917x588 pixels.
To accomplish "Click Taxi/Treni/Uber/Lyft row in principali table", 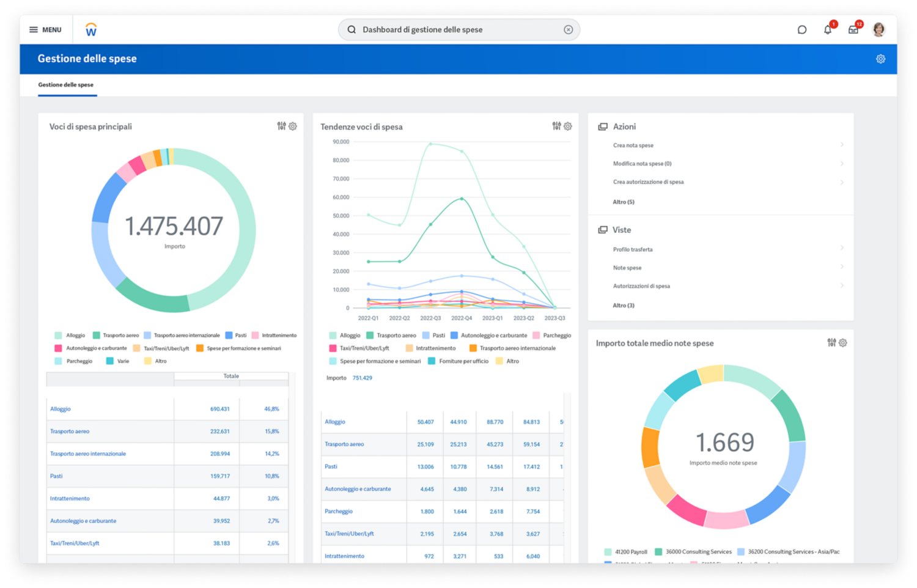I will pyautogui.click(x=168, y=543).
